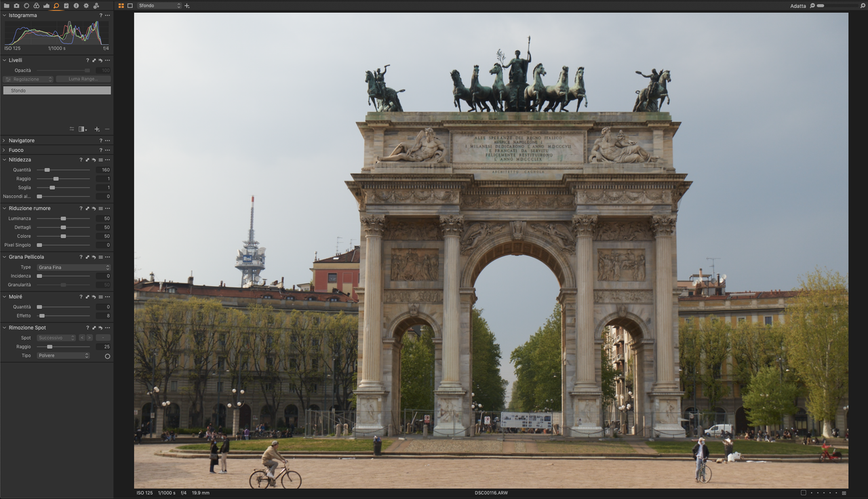Click Adatta to fit image in viewer
868x499 pixels.
pos(798,6)
